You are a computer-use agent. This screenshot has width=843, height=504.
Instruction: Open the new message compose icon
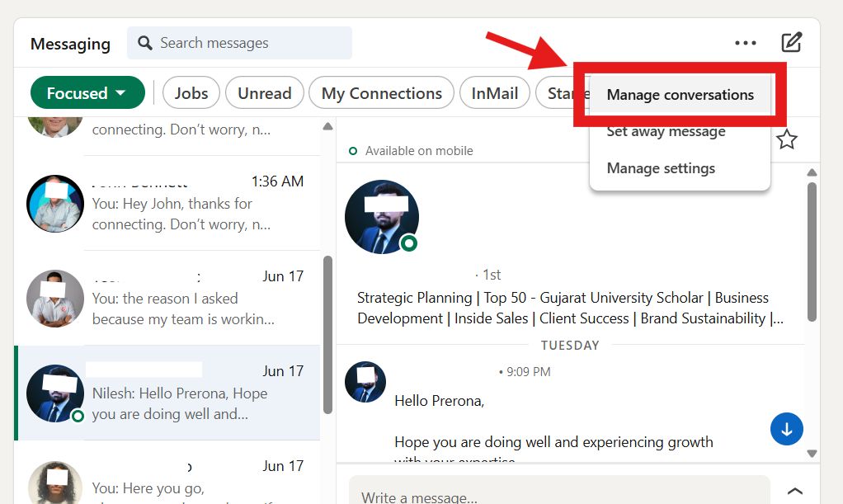coord(791,42)
